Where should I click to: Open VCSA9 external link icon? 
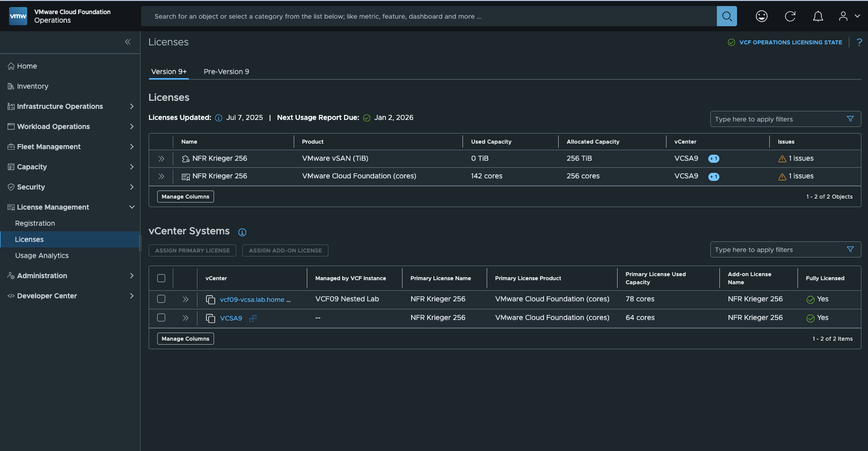pos(253,318)
